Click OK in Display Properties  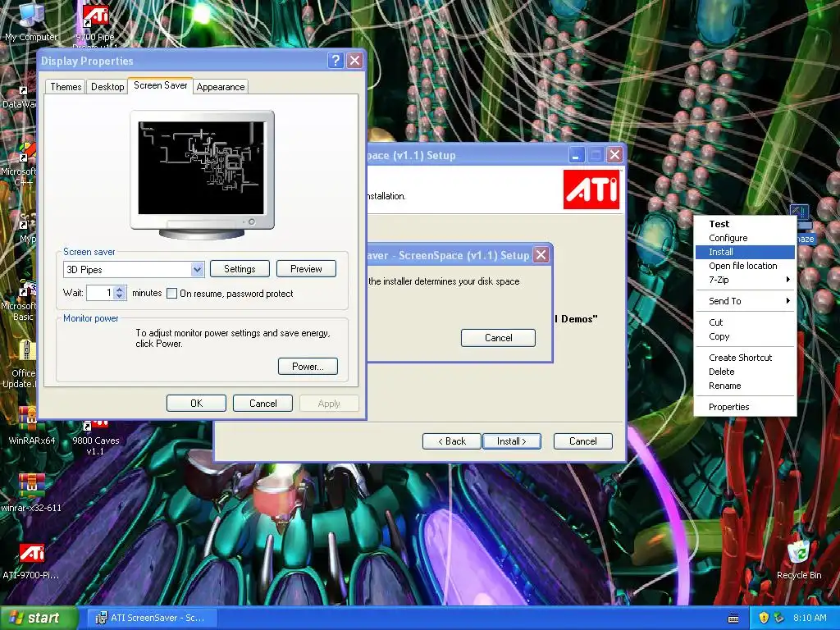[x=196, y=404]
